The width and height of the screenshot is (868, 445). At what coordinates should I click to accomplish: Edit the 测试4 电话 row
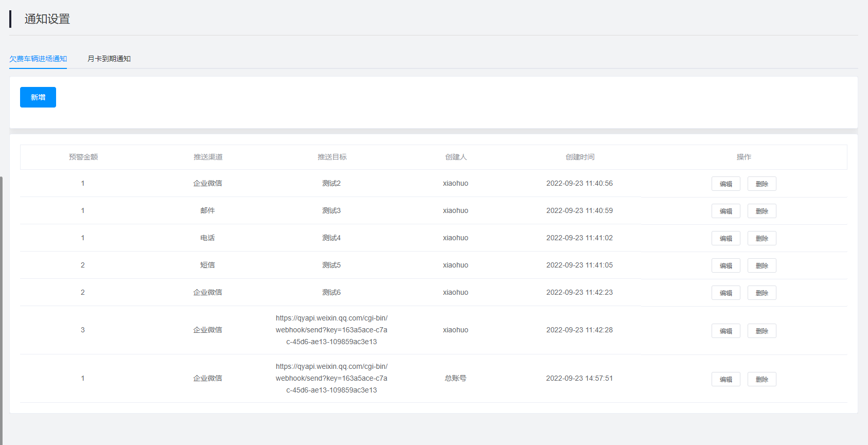(x=725, y=238)
